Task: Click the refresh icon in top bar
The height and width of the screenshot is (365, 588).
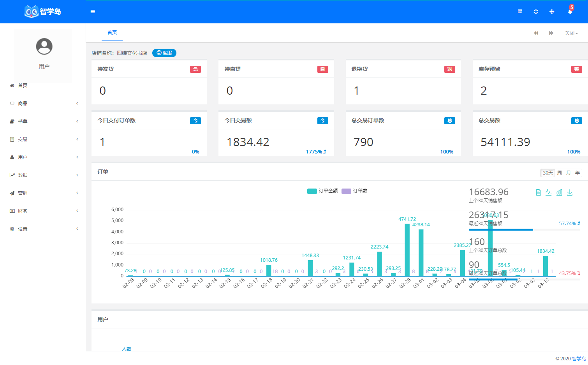Action: (x=536, y=12)
